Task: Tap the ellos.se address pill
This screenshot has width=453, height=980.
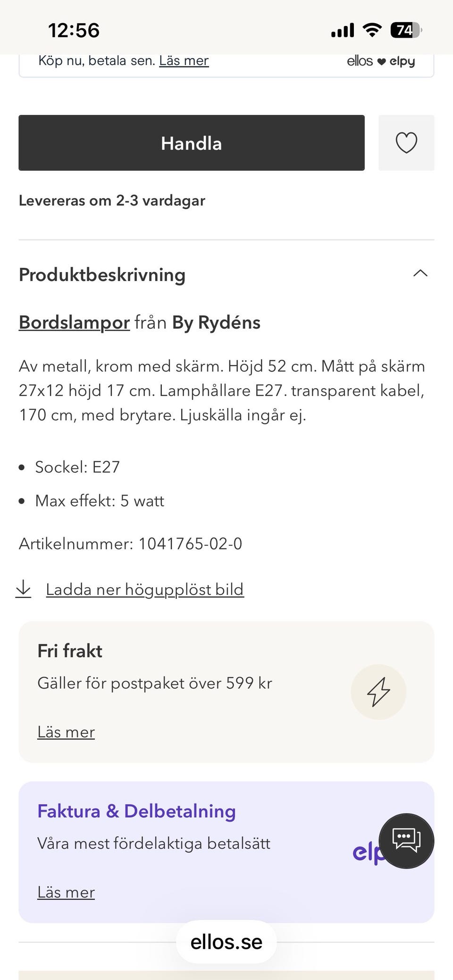Action: point(226,942)
